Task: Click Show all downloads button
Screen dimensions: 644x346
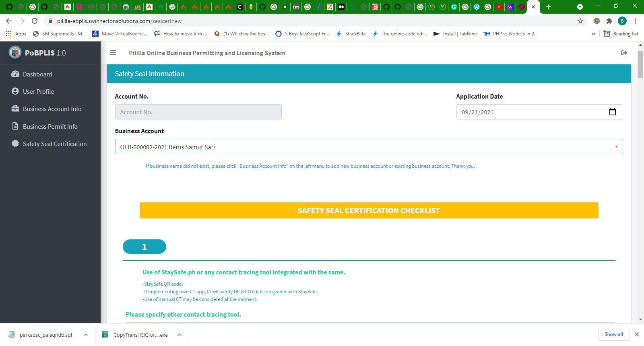Action: click(613, 334)
